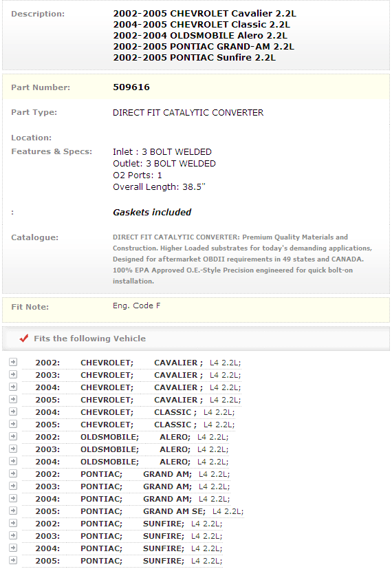Click arrow icon beside 2005 Chevrolet Cavalier

[13, 399]
